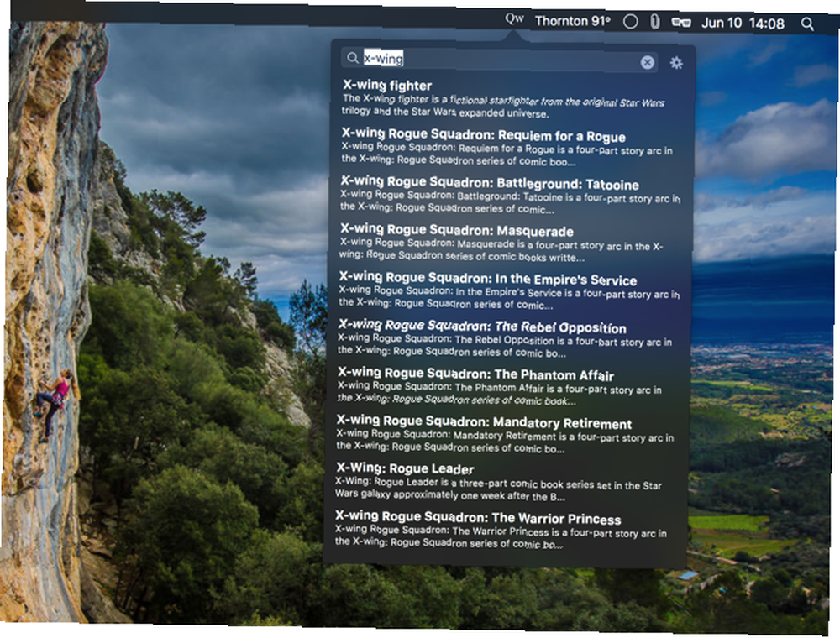The image size is (840, 638).
Task: Click the circle icon in menu bar
Action: (631, 22)
